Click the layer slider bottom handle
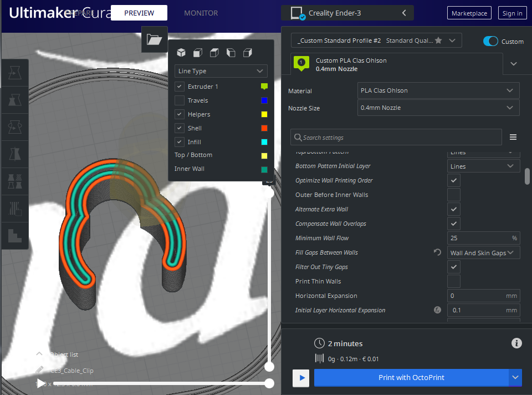Image resolution: width=532 pixels, height=395 pixels. point(269,367)
